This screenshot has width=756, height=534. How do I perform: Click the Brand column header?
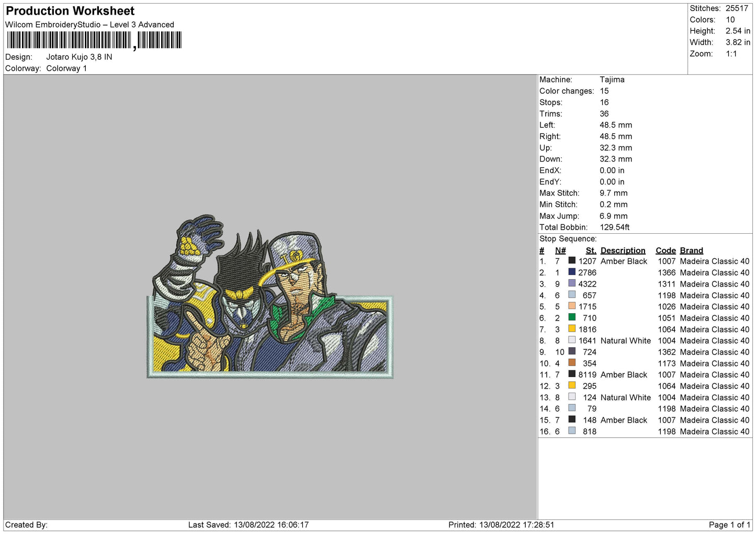(692, 251)
